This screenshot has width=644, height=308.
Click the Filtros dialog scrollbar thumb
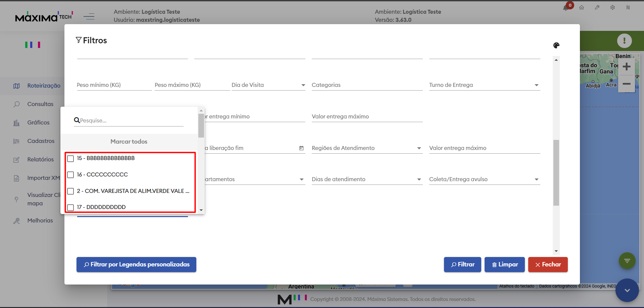556,172
